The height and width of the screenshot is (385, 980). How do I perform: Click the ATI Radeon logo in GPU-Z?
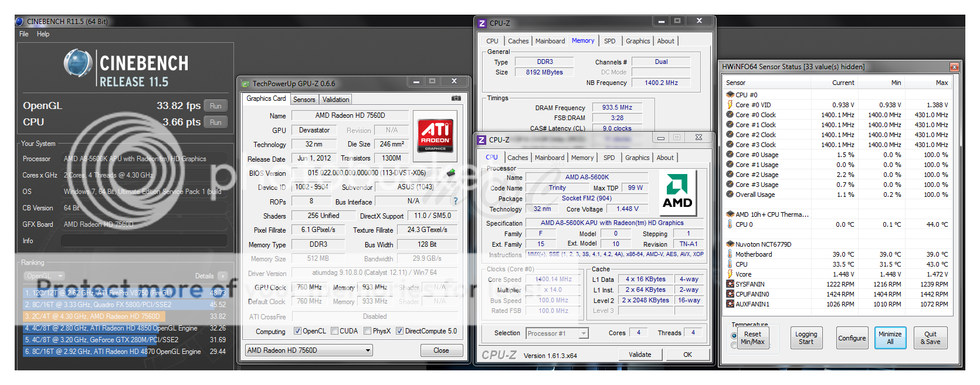[x=435, y=135]
